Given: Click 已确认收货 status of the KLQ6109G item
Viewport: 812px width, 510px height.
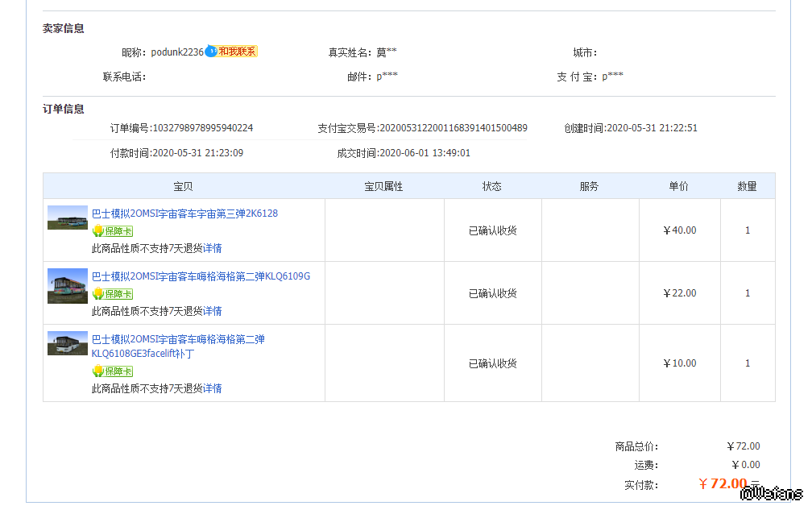Looking at the screenshot, I should pos(493,293).
